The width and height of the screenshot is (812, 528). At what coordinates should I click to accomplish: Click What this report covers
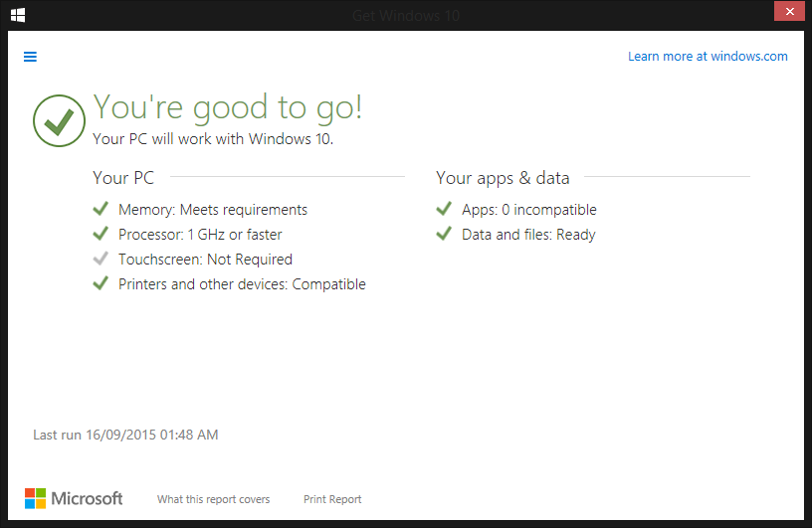213,499
